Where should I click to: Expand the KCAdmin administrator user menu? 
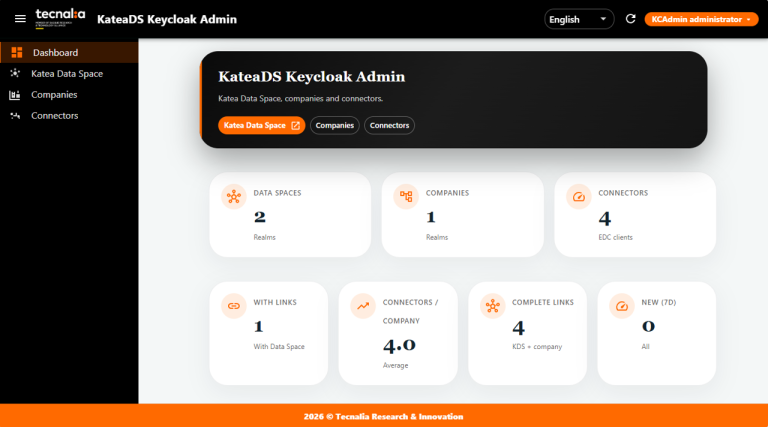pos(701,19)
